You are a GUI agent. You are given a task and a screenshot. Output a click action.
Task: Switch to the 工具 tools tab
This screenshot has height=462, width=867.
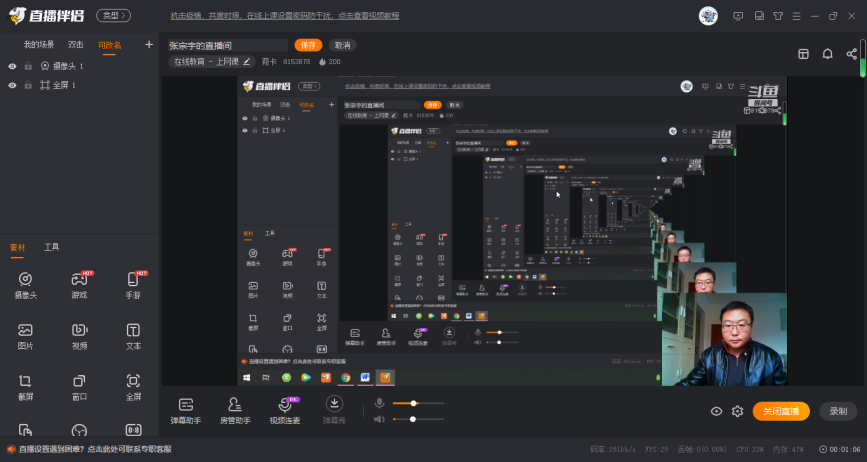51,248
